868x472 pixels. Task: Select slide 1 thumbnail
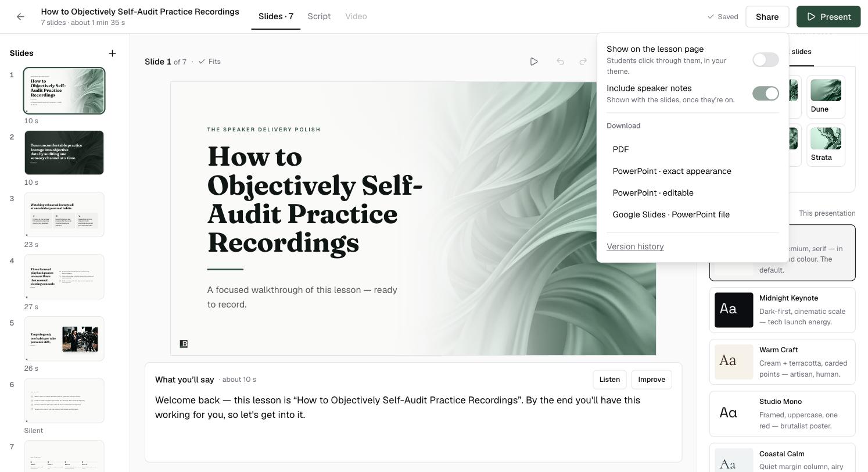point(64,91)
